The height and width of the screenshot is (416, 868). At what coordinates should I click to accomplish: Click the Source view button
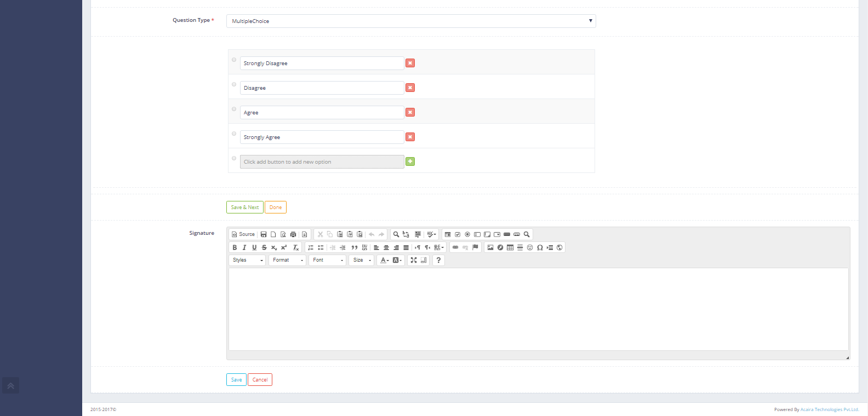point(243,234)
